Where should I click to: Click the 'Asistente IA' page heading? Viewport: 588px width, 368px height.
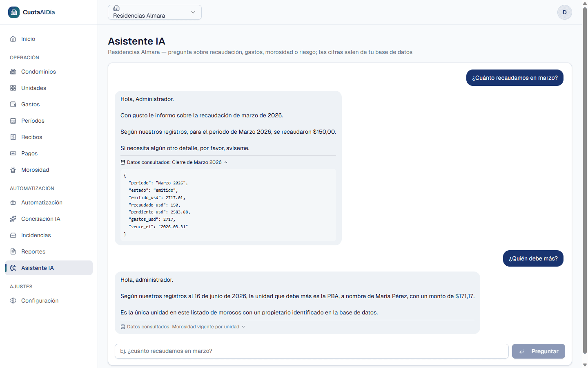tap(136, 41)
